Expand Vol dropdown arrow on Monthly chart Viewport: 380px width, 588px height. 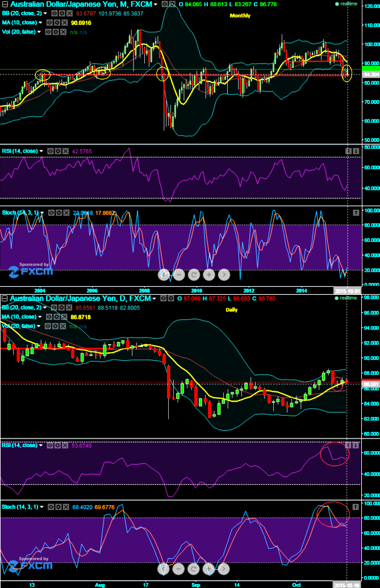tap(39, 32)
